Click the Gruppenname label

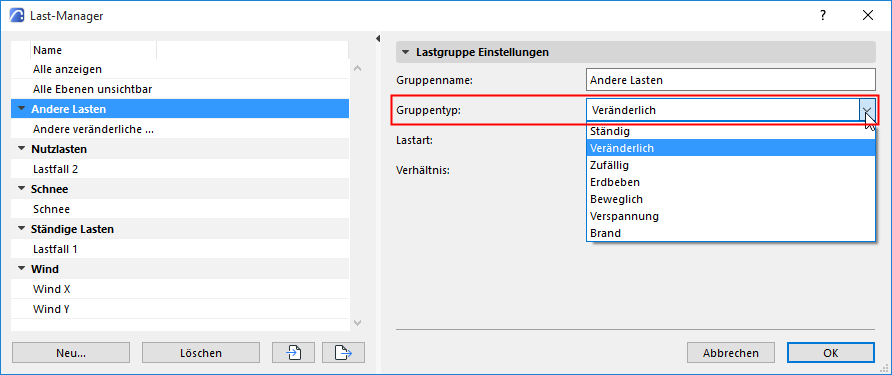[434, 80]
